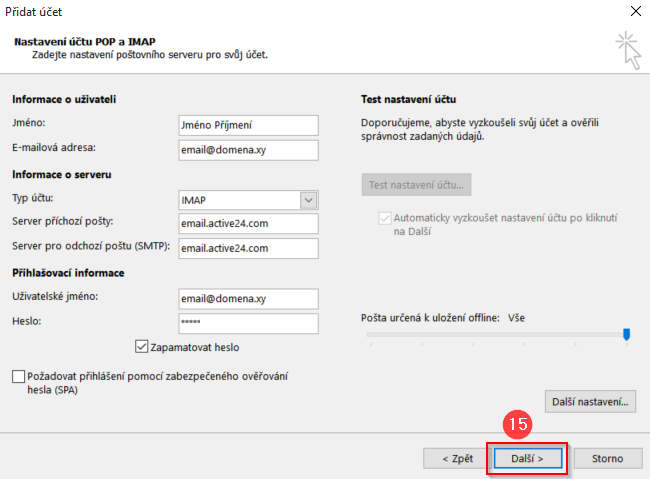Focus the E-mailová adresa field

pos(246,150)
